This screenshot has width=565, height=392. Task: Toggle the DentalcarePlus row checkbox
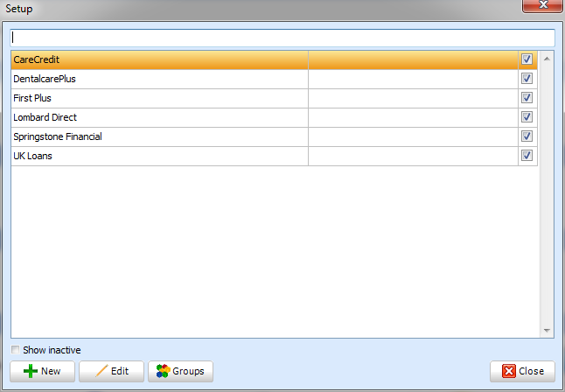(527, 78)
